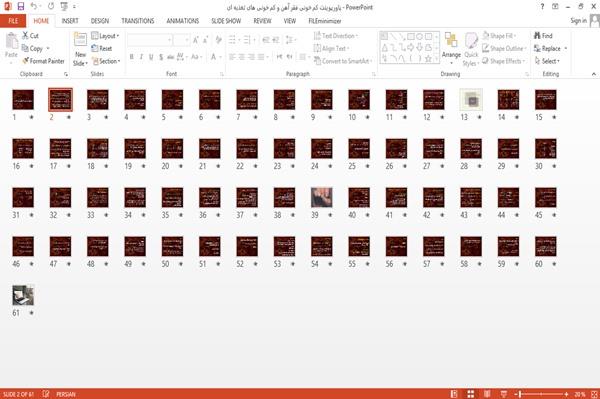Toggle text Shadow formatting
This screenshot has height=399, width=600.
pos(161,57)
